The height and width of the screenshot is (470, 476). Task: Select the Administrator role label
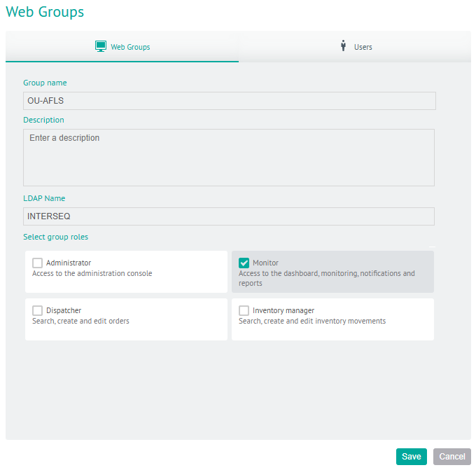tap(69, 263)
